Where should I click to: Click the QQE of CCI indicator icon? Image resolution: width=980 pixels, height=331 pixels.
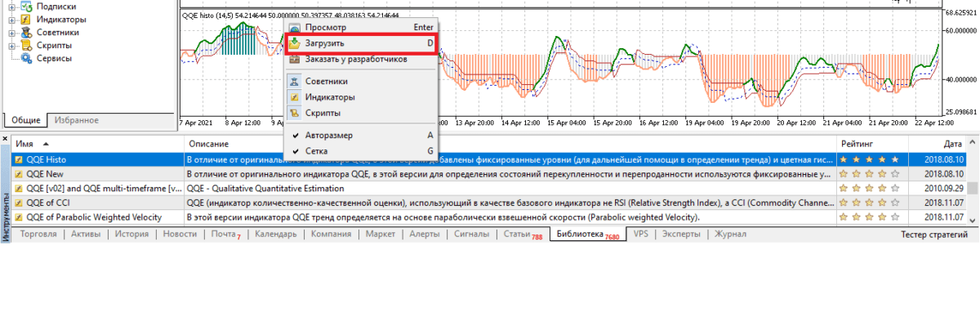point(19,203)
